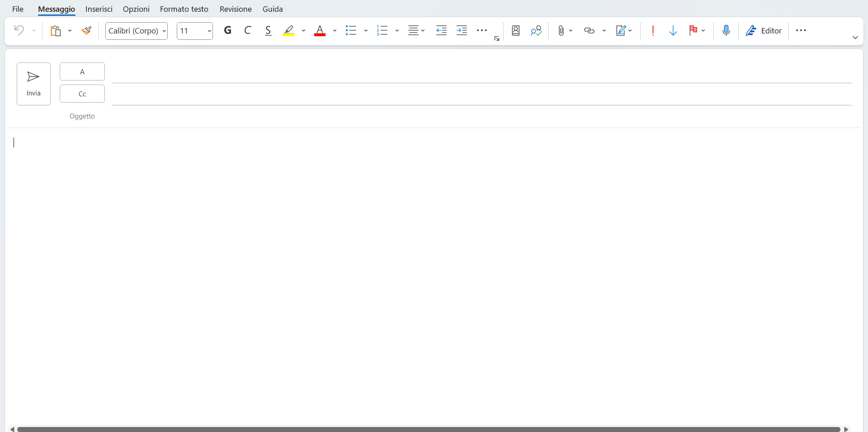
Task: Mark message with high importance
Action: click(652, 30)
